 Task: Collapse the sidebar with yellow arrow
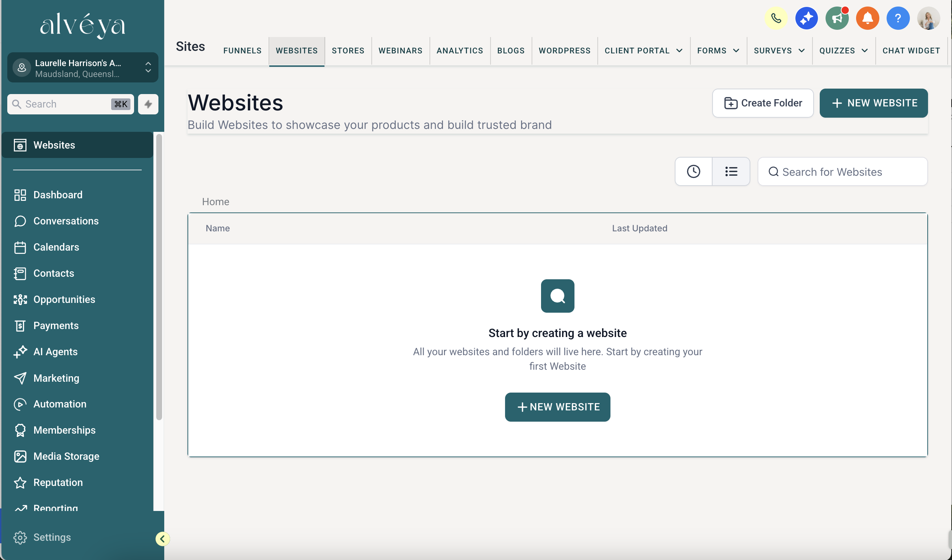coord(162,539)
